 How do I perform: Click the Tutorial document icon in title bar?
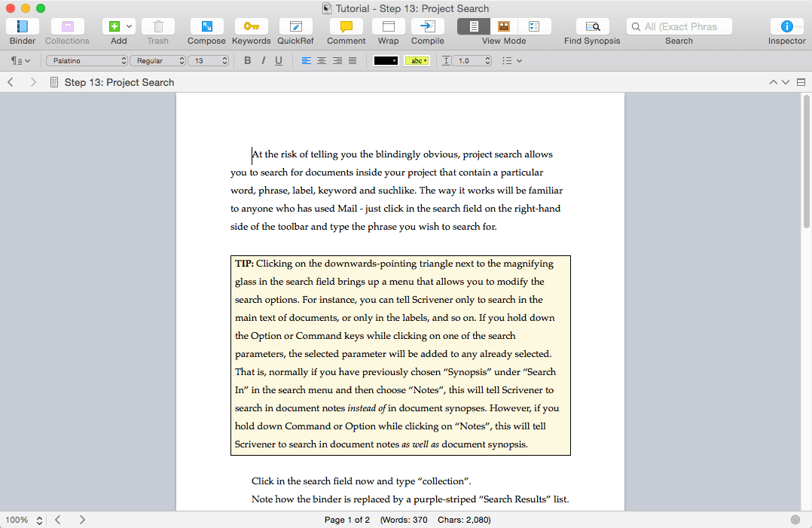point(327,8)
